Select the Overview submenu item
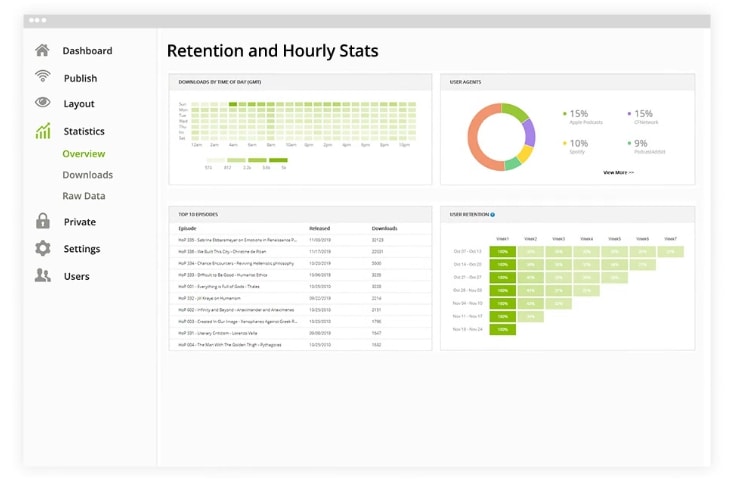742x488 pixels. pyautogui.click(x=84, y=154)
